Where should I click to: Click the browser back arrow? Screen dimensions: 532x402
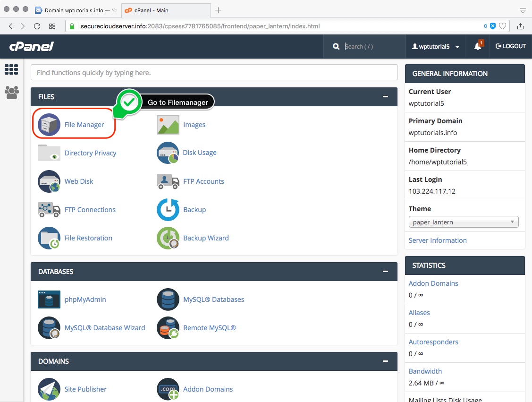(x=11, y=26)
